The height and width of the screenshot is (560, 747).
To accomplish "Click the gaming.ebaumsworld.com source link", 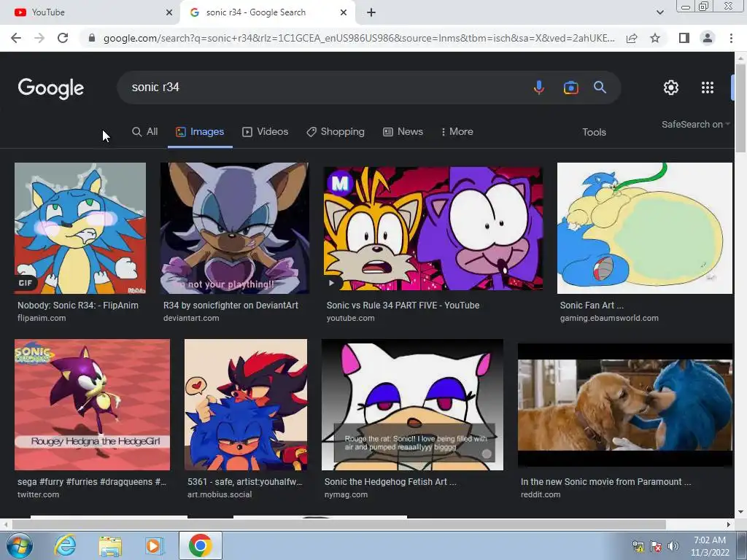I will tap(609, 318).
